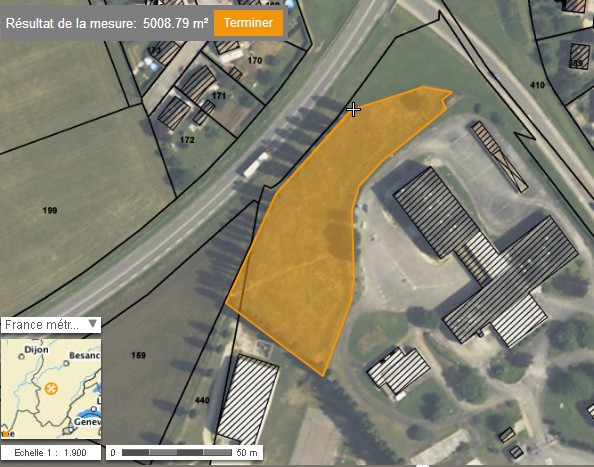594x467 pixels.
Task: Click parcel label 410
Action: (537, 85)
